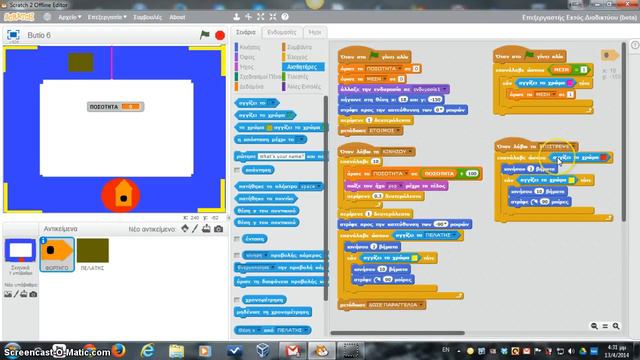Image resolution: width=640 pixels, height=360 pixels.
Task: Take backdrop from camera icon
Action: pos(33,294)
